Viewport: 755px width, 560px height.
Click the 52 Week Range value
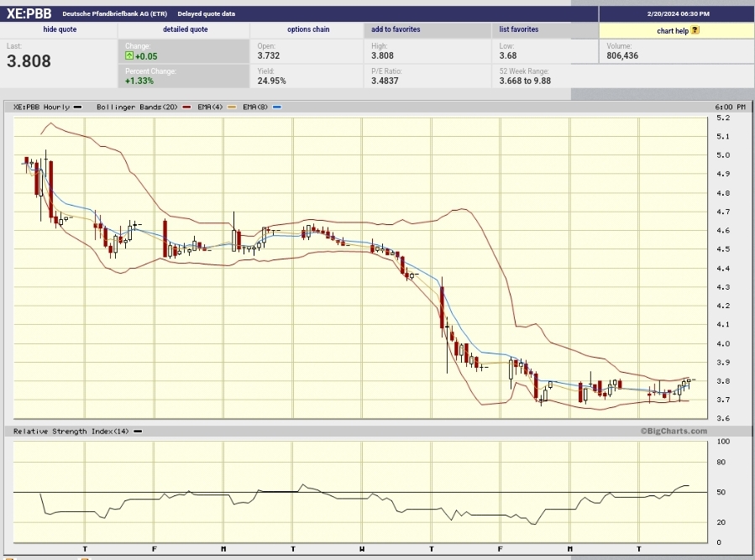click(525, 81)
